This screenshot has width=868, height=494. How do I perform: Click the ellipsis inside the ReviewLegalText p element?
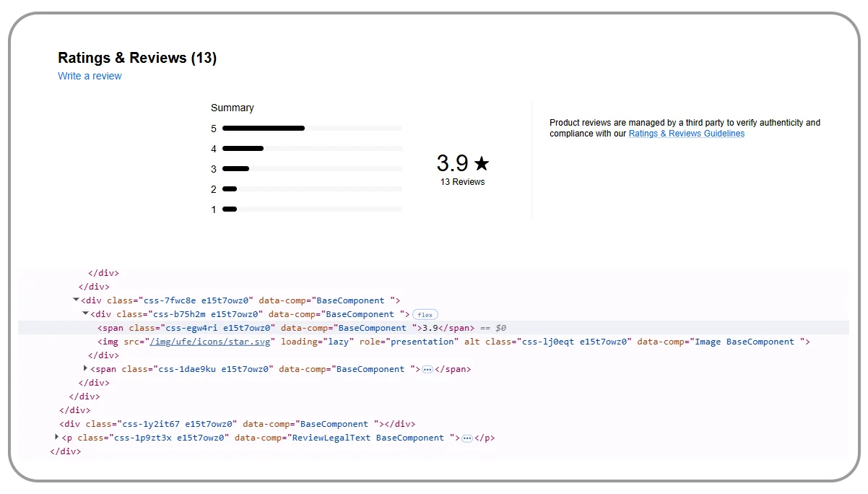pos(467,438)
